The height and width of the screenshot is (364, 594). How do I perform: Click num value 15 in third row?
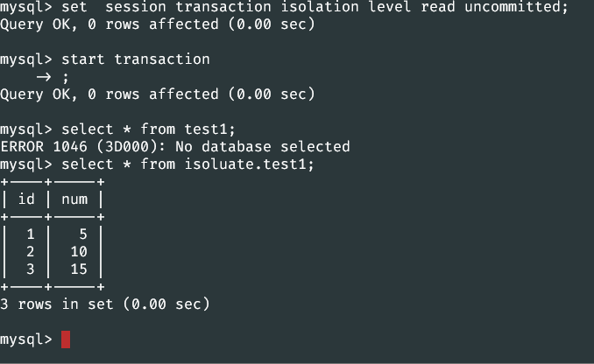tap(79, 269)
